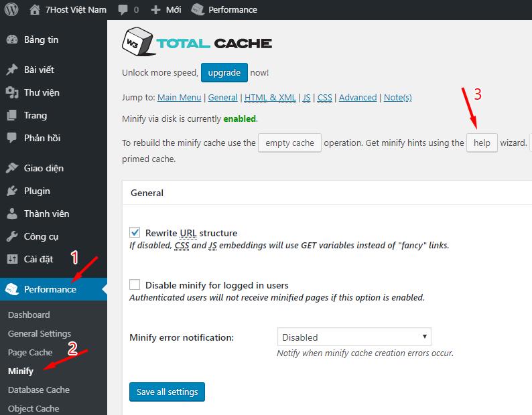Click the home icon beside 7Host Việt Nam
Screen dimensions: 532x415
35,9
